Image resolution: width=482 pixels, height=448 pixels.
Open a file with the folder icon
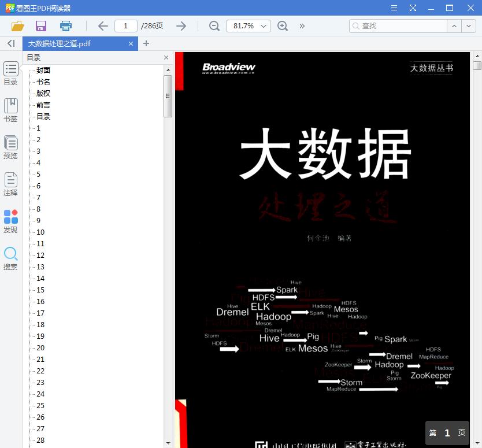click(17, 26)
